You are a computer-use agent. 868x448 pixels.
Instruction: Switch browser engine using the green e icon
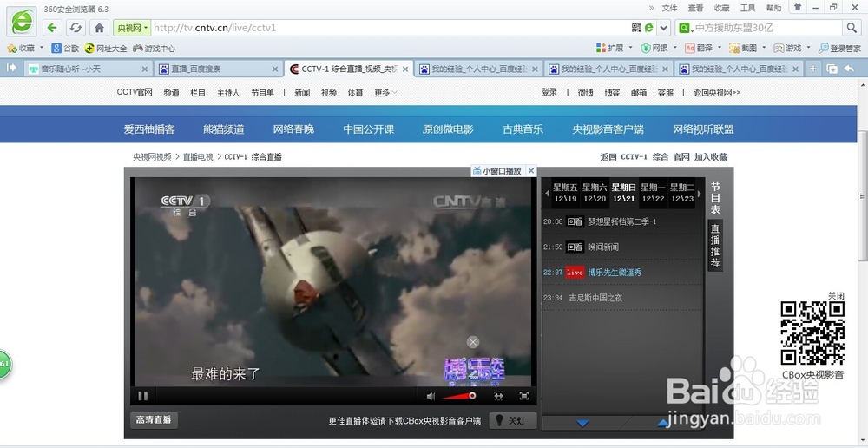(648, 28)
